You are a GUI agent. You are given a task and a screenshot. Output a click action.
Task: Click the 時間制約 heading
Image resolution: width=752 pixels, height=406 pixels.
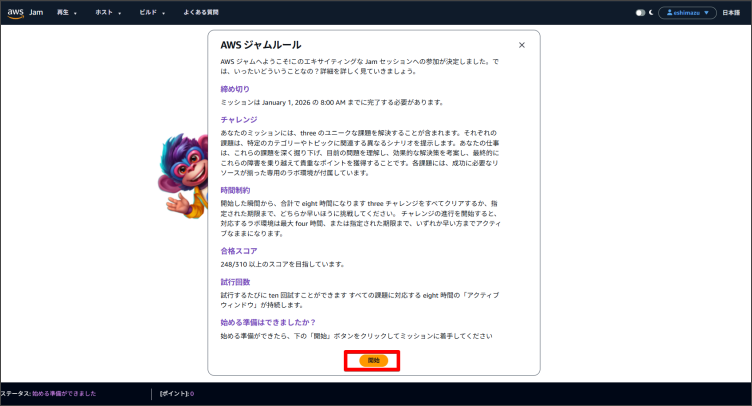[x=235, y=189]
